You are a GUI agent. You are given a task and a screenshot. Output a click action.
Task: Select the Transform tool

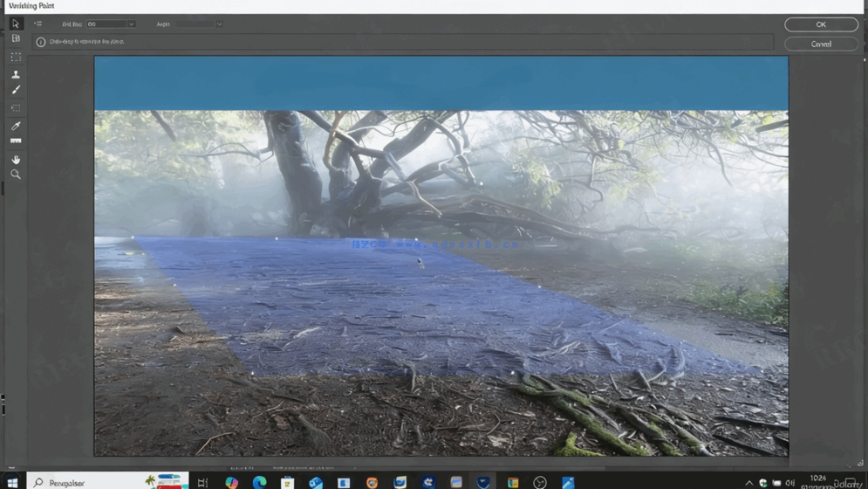click(16, 108)
